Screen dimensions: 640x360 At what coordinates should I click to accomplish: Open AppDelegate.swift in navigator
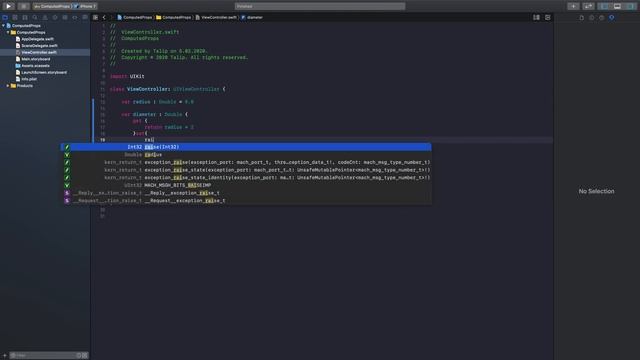pyautogui.click(x=37, y=39)
